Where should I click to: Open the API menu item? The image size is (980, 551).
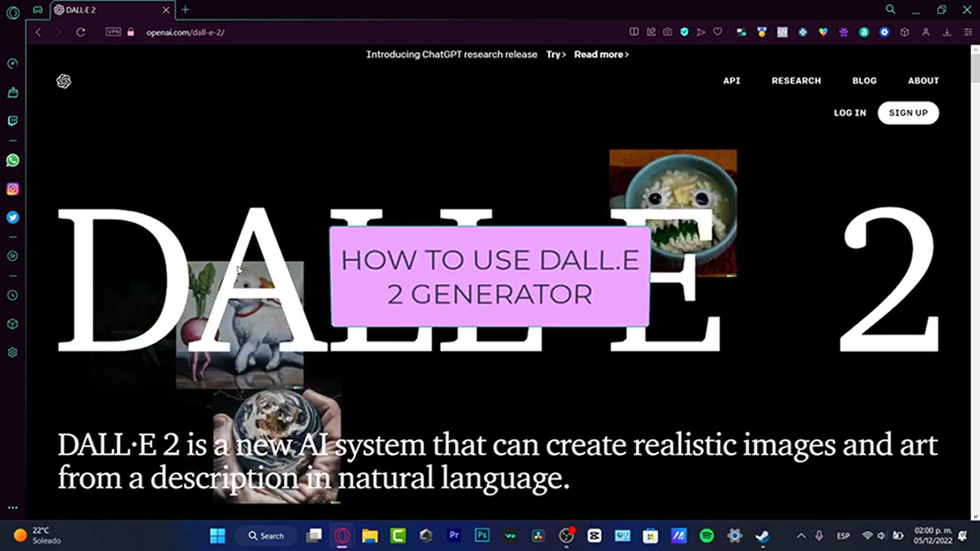[x=731, y=81]
